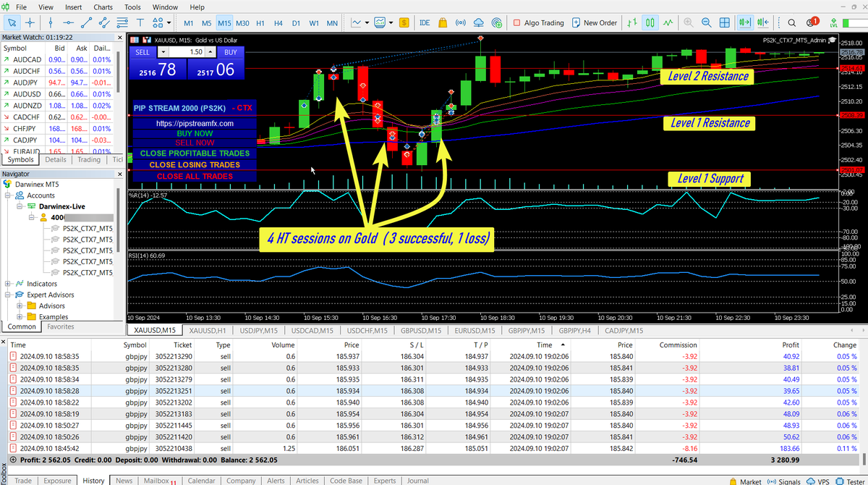Image resolution: width=868 pixels, height=485 pixels.
Task: Select the trendline drawing tool
Action: click(x=86, y=22)
